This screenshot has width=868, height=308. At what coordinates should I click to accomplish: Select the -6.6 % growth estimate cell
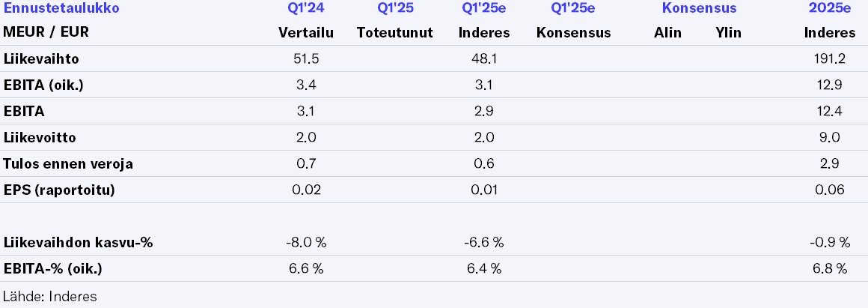pyautogui.click(x=484, y=243)
